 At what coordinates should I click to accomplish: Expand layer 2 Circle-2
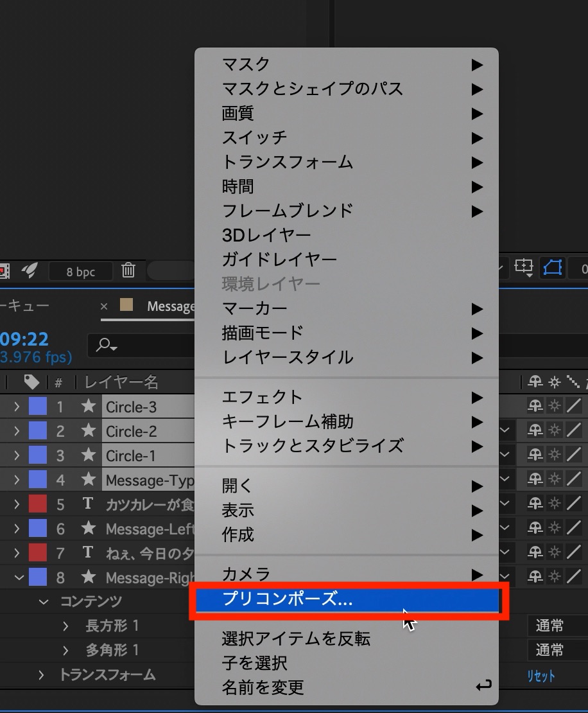point(17,431)
